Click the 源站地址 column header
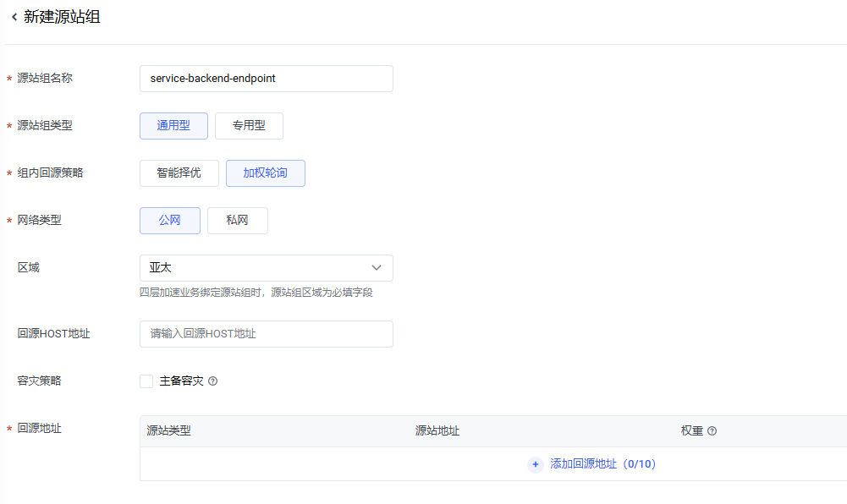This screenshot has height=504, width=847. pos(437,430)
